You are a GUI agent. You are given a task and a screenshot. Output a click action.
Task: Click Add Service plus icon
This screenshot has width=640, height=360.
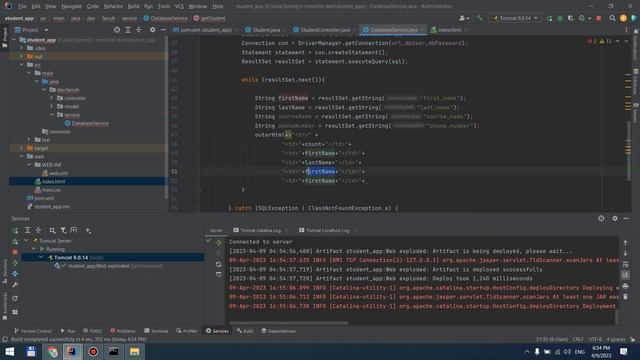coord(88,231)
